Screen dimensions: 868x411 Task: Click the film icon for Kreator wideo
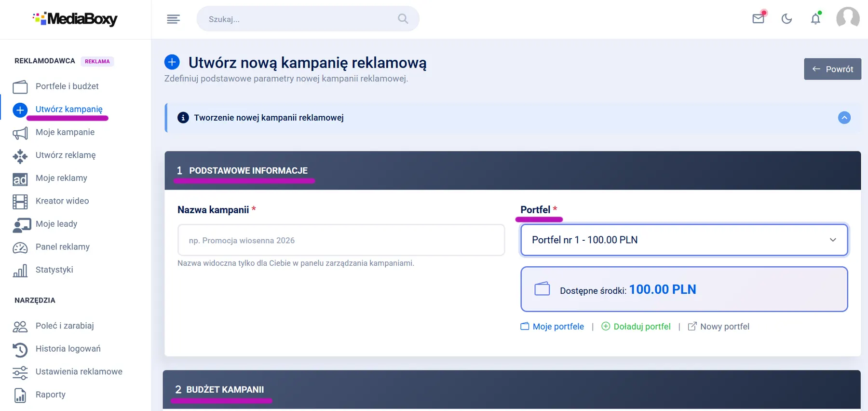(20, 201)
